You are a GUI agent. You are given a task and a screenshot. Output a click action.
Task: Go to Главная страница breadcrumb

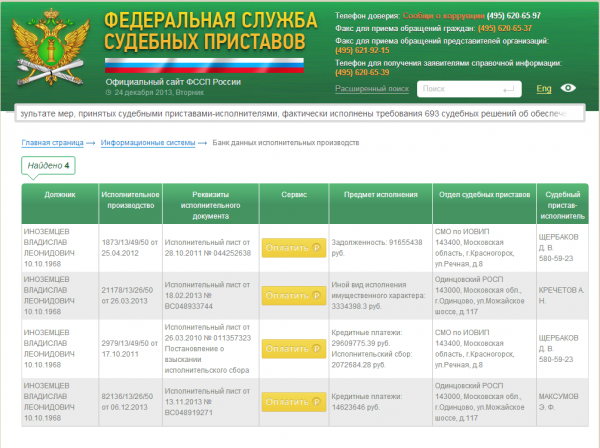[x=53, y=144]
